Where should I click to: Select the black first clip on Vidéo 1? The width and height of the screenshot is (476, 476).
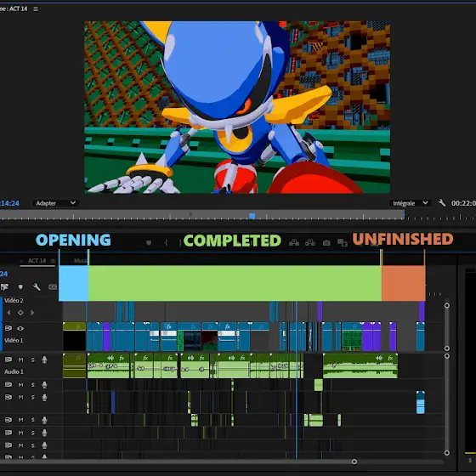pos(75,337)
